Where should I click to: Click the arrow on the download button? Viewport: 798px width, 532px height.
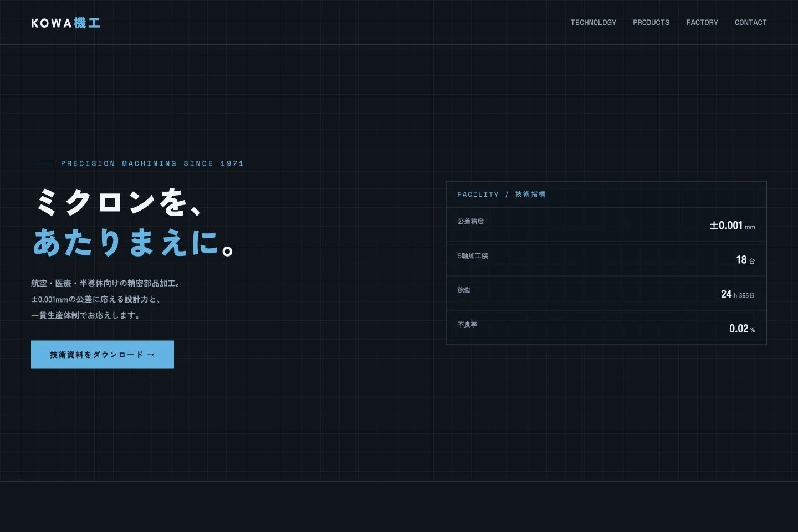click(x=151, y=355)
